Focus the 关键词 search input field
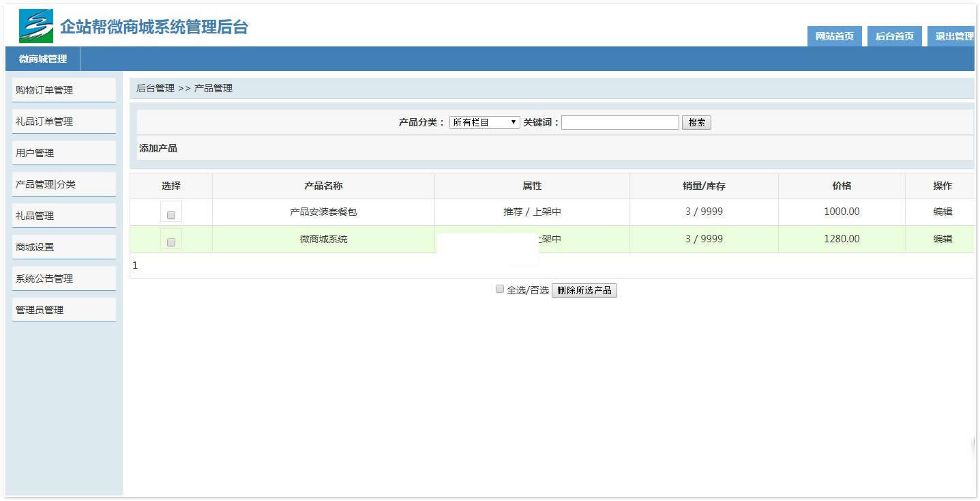The image size is (980, 501). click(620, 123)
